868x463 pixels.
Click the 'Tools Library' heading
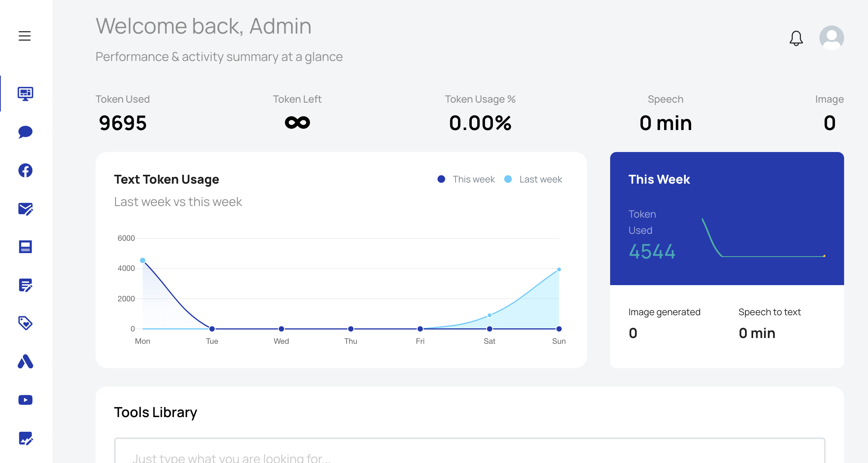pyautogui.click(x=156, y=412)
